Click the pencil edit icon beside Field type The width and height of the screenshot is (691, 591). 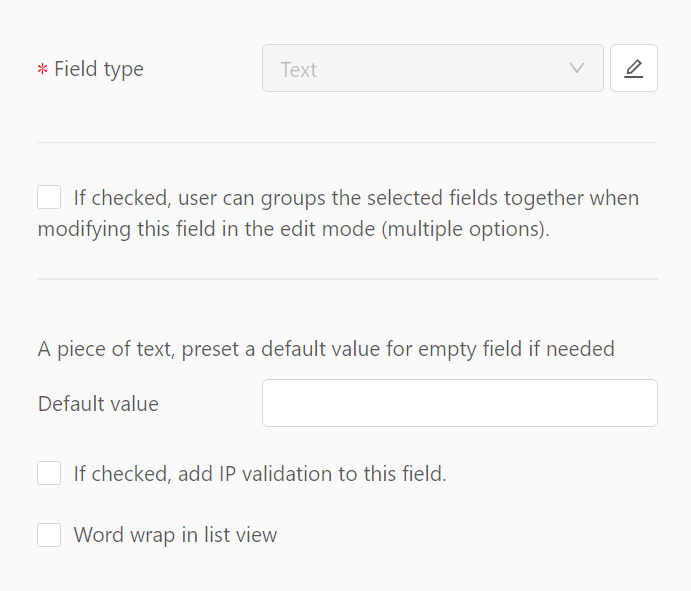pos(634,68)
